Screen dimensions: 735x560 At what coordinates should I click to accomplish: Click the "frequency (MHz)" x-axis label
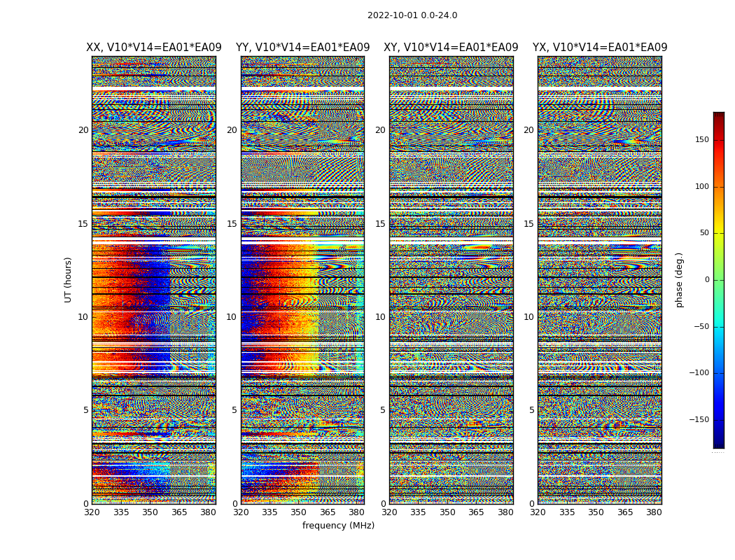pos(338,526)
